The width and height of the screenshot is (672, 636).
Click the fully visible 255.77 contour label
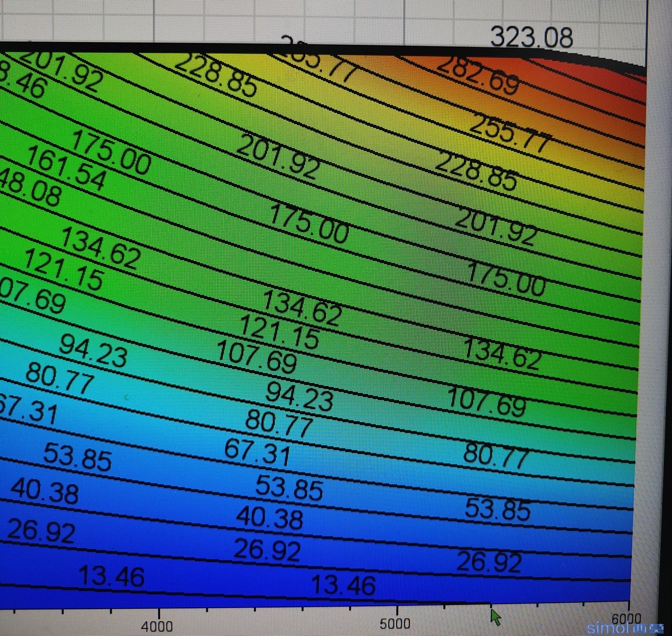click(510, 134)
